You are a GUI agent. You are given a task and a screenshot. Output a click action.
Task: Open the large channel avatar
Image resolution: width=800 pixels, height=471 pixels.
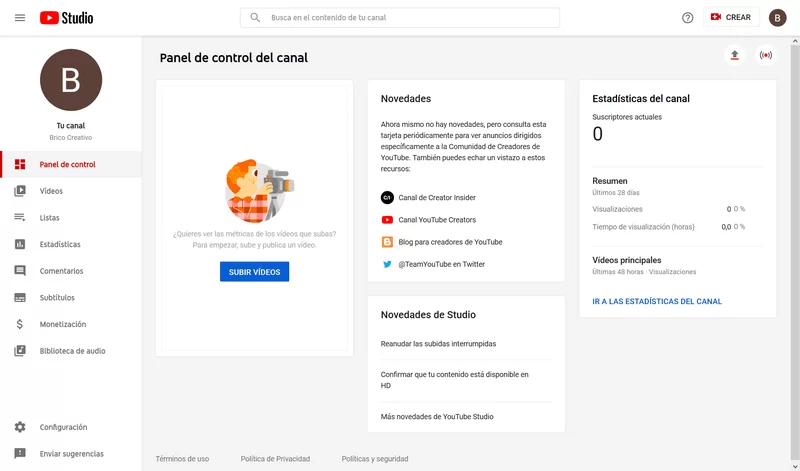71,80
